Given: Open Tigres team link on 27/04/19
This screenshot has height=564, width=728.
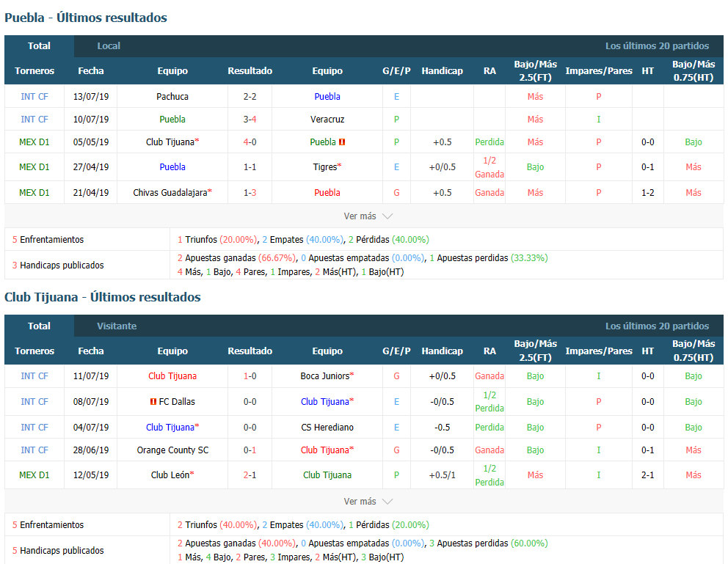Looking at the screenshot, I should click(x=325, y=167).
